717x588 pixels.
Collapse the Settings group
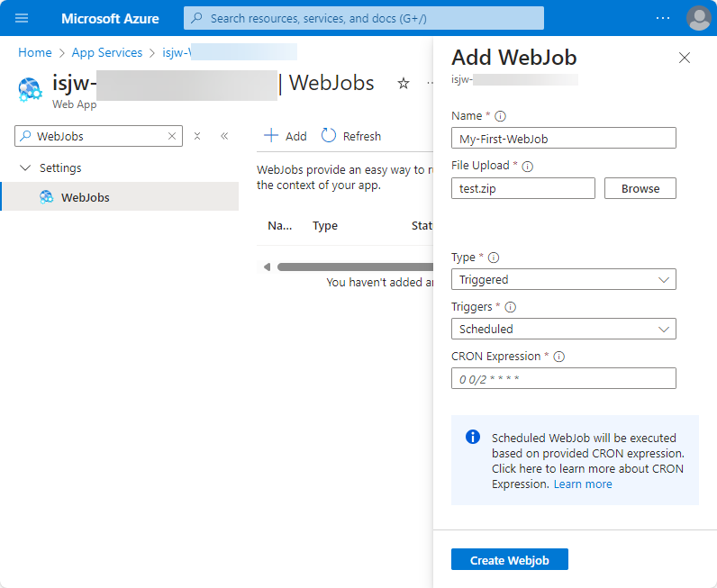(25, 167)
